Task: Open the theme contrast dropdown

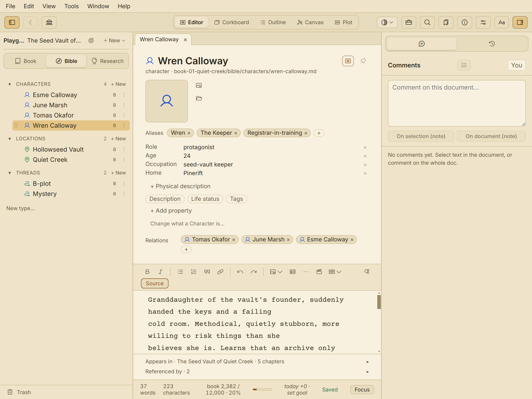Action: point(387,22)
